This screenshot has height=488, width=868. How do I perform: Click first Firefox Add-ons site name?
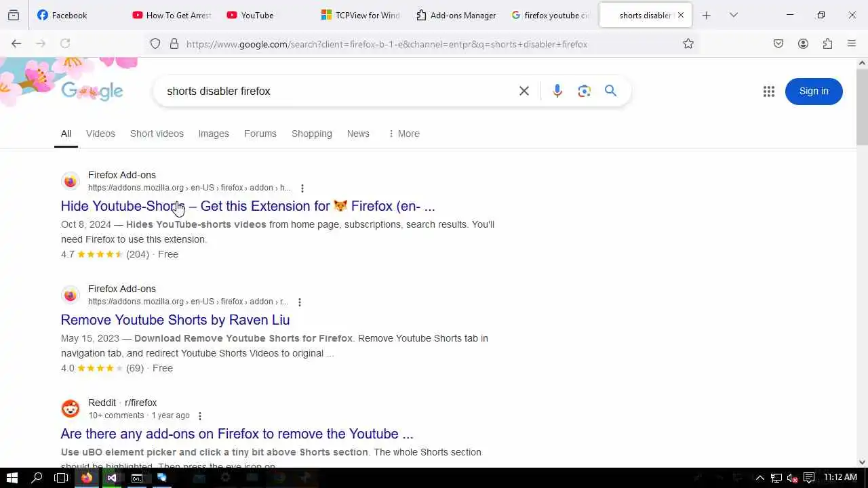click(122, 175)
